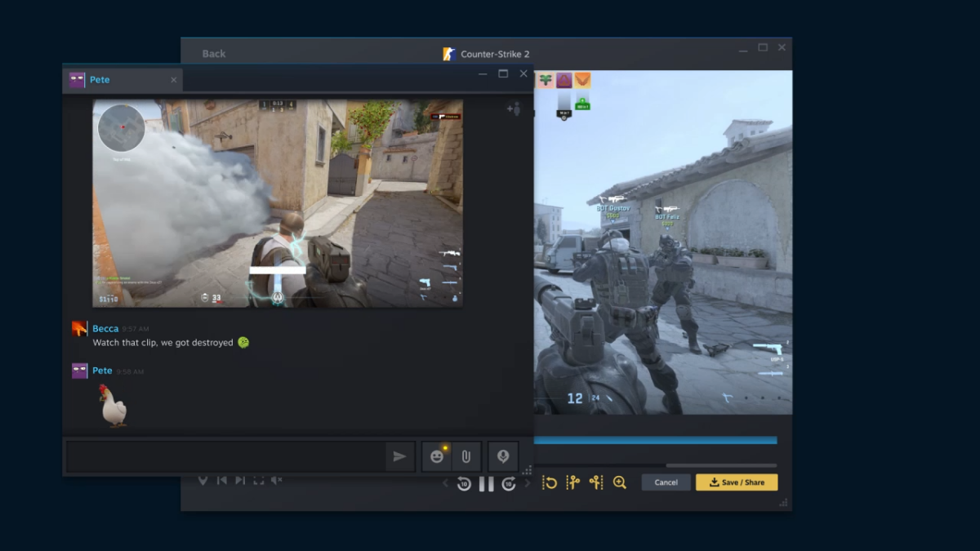Rewind the clip 10 seconds
The height and width of the screenshot is (551, 980).
click(x=464, y=484)
